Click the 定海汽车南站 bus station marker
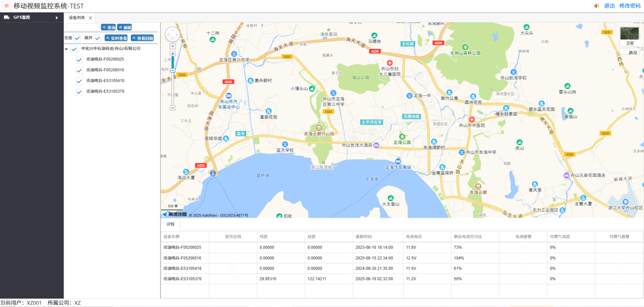 [x=398, y=161]
